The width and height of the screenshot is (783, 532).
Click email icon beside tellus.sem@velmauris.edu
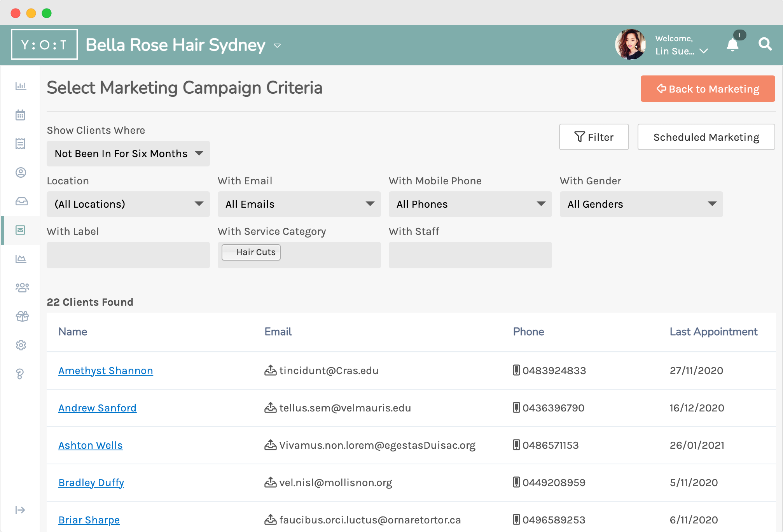[x=270, y=408]
